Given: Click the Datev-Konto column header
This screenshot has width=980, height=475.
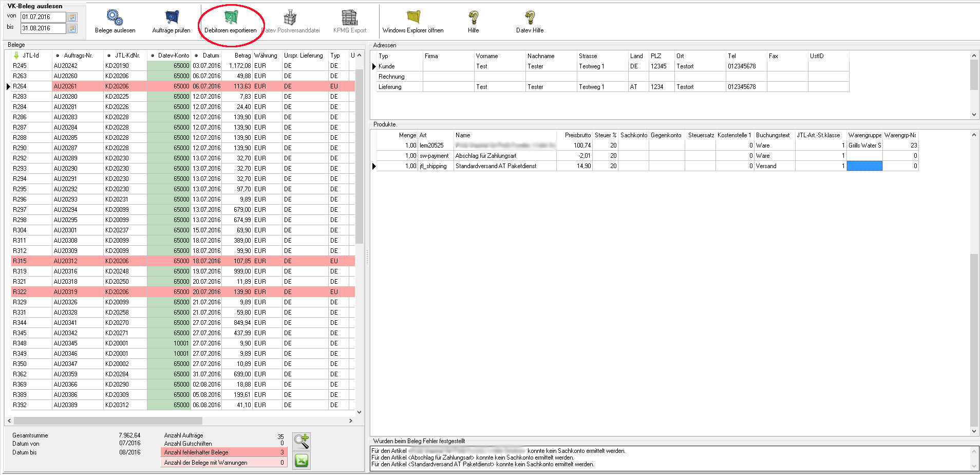Looking at the screenshot, I should pyautogui.click(x=173, y=56).
